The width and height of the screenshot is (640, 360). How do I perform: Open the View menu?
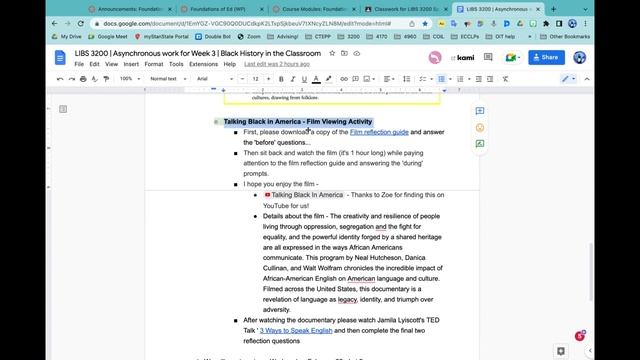pos(111,64)
